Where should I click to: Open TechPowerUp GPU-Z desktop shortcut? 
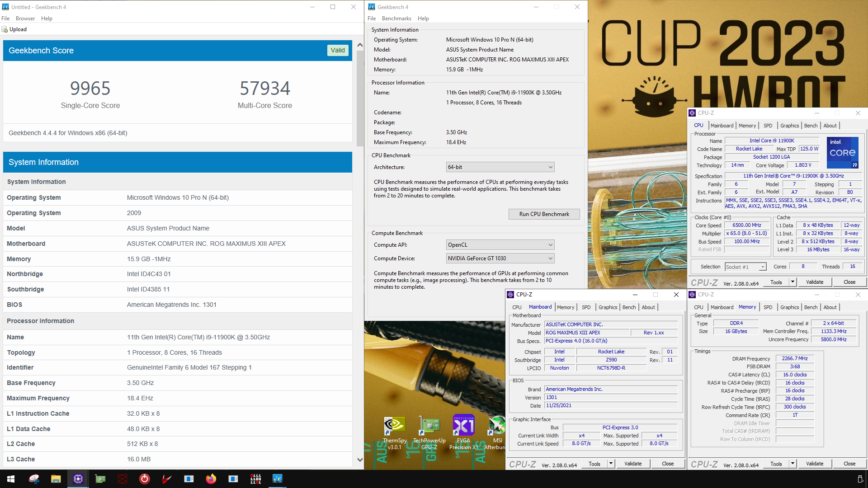pos(429,433)
